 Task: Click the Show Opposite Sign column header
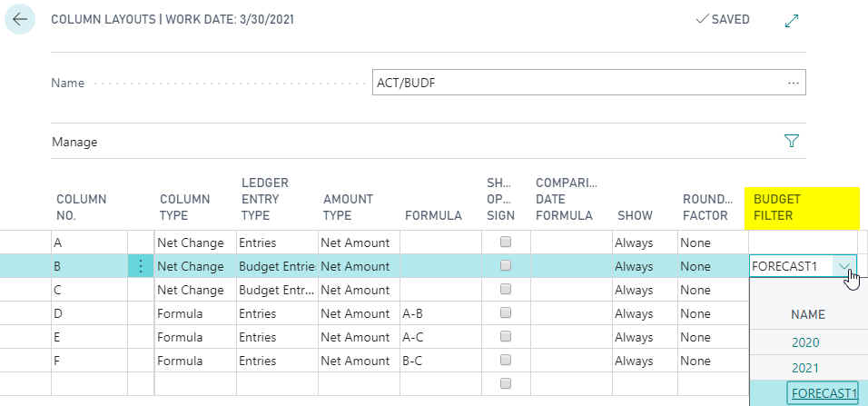tap(501, 199)
